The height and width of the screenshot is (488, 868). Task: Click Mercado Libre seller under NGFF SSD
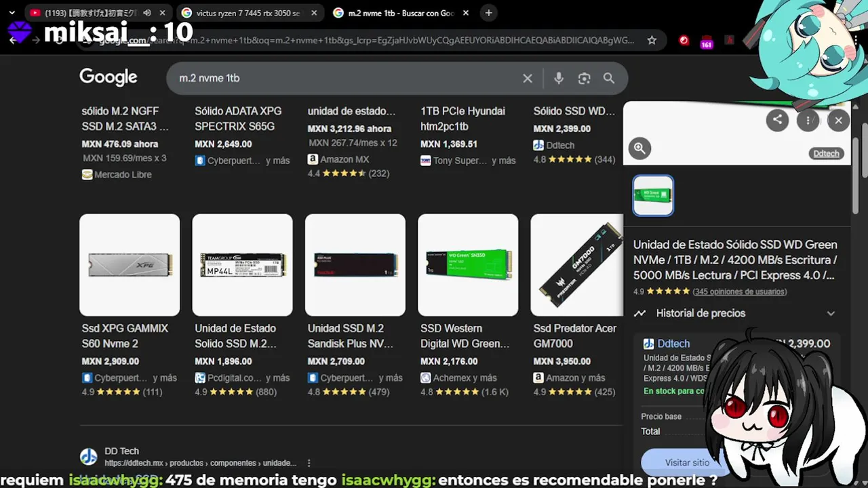pos(123,174)
